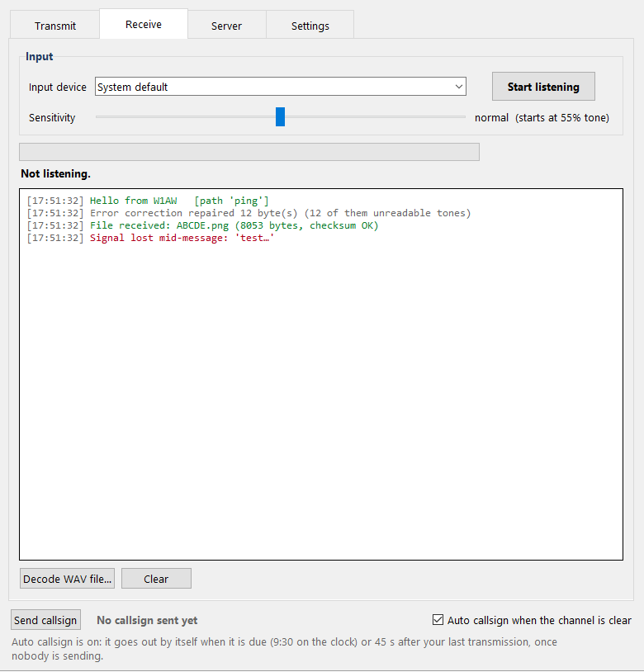Click the Decode WAV file... button
This screenshot has height=672, width=644.
pyautogui.click(x=67, y=579)
